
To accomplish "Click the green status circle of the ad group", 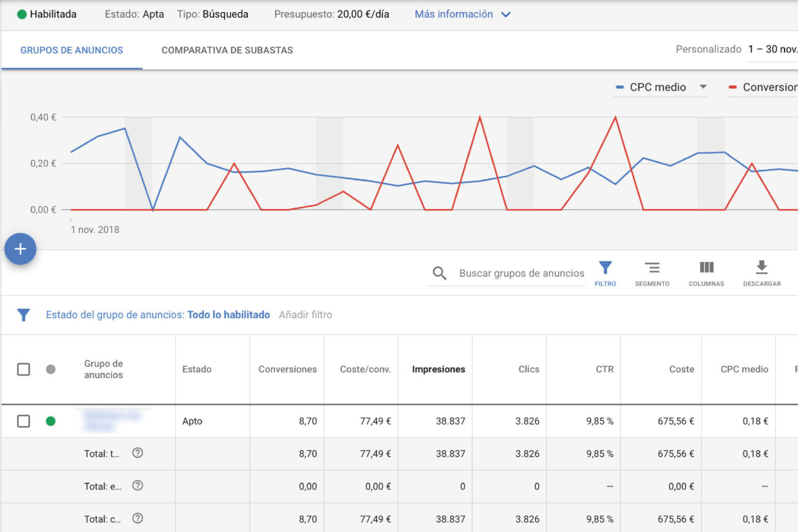I will point(51,421).
